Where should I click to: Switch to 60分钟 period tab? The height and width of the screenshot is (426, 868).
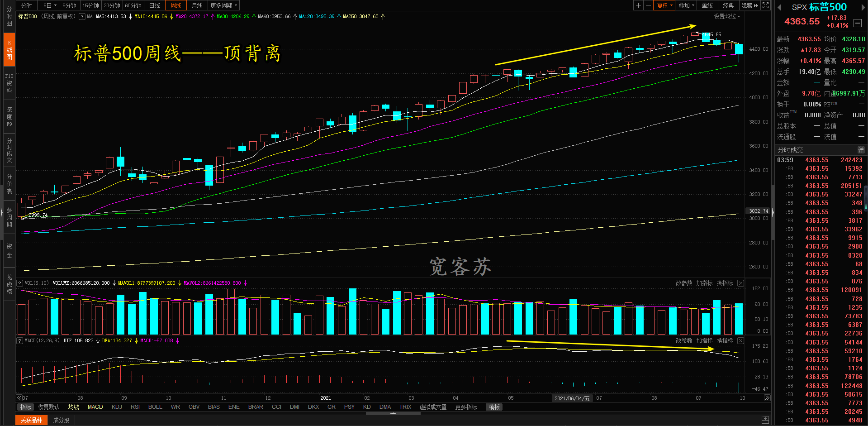coord(133,5)
